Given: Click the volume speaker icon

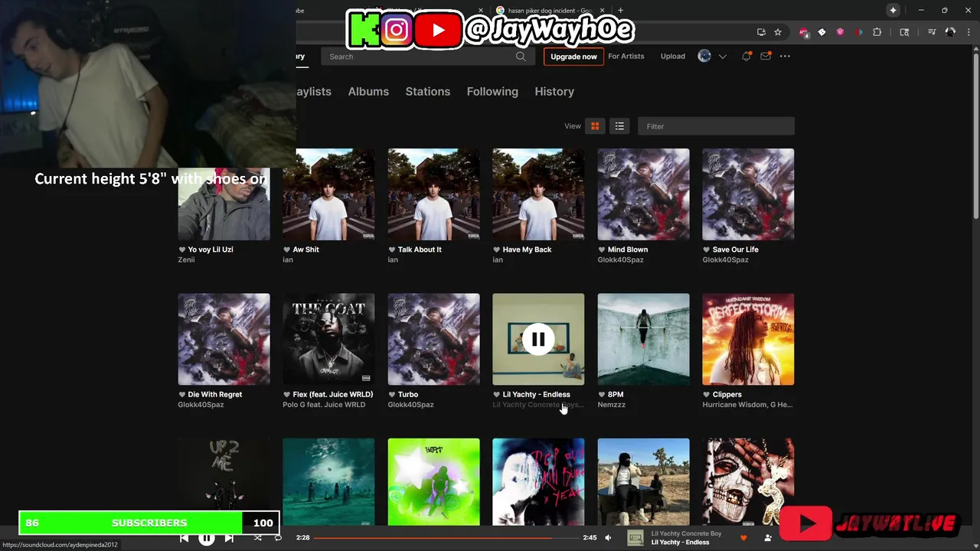Looking at the screenshot, I should (x=608, y=538).
